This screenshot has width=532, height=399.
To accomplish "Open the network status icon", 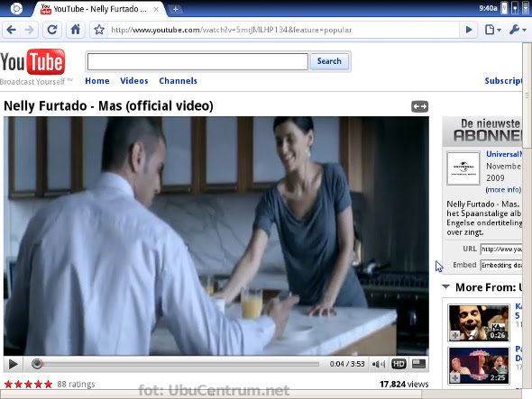I will (515, 8).
